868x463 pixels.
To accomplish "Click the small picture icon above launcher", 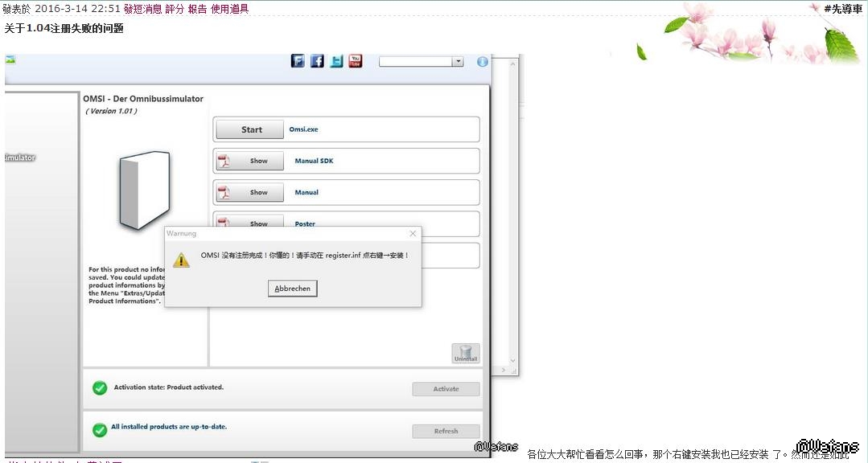I will (x=10, y=59).
